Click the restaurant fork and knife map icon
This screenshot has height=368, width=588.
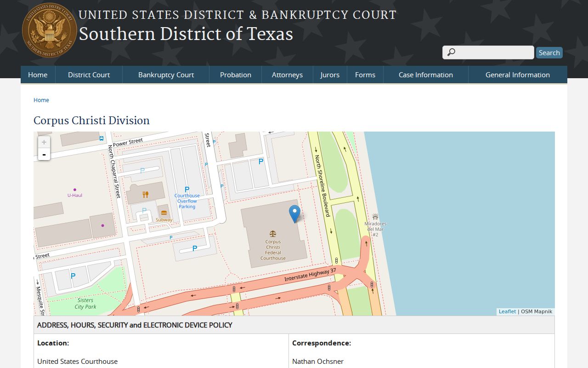(x=146, y=194)
